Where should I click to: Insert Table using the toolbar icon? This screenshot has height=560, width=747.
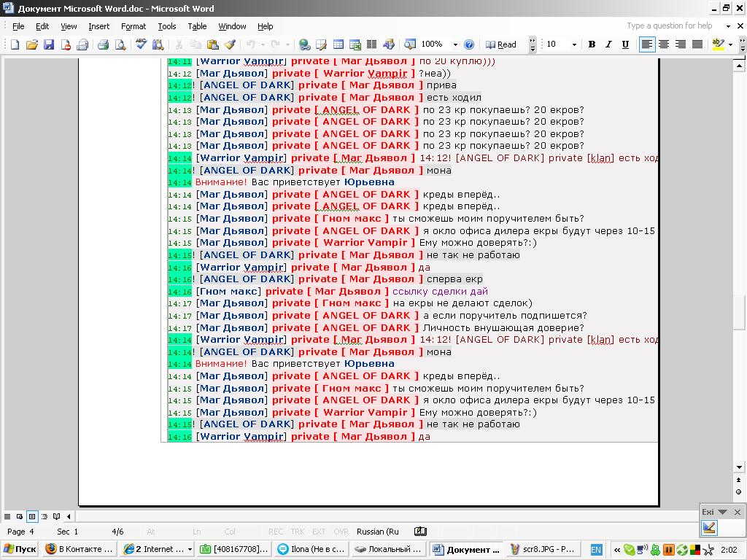coord(338,44)
